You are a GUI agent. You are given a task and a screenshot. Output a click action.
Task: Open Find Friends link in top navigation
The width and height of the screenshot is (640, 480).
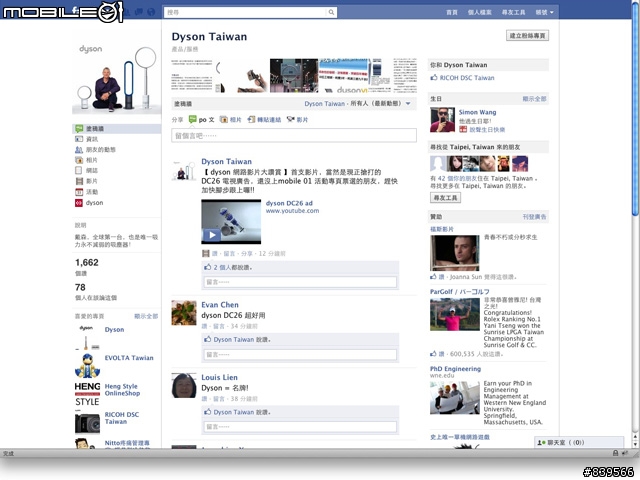pyautogui.click(x=513, y=12)
